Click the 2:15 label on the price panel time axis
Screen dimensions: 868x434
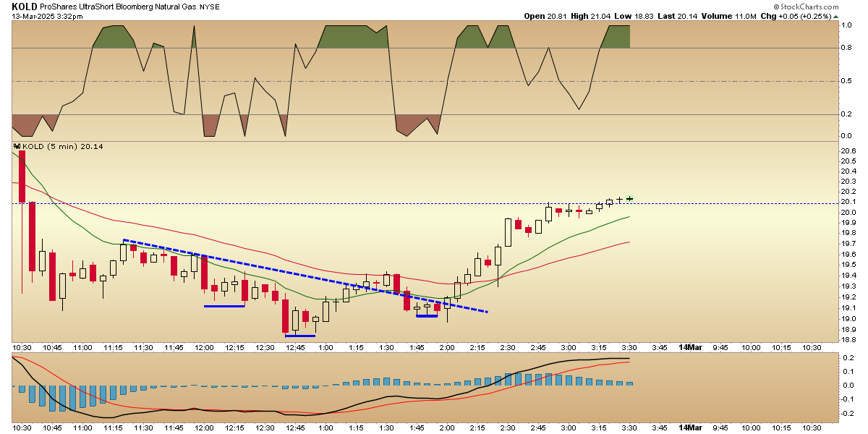pyautogui.click(x=477, y=348)
